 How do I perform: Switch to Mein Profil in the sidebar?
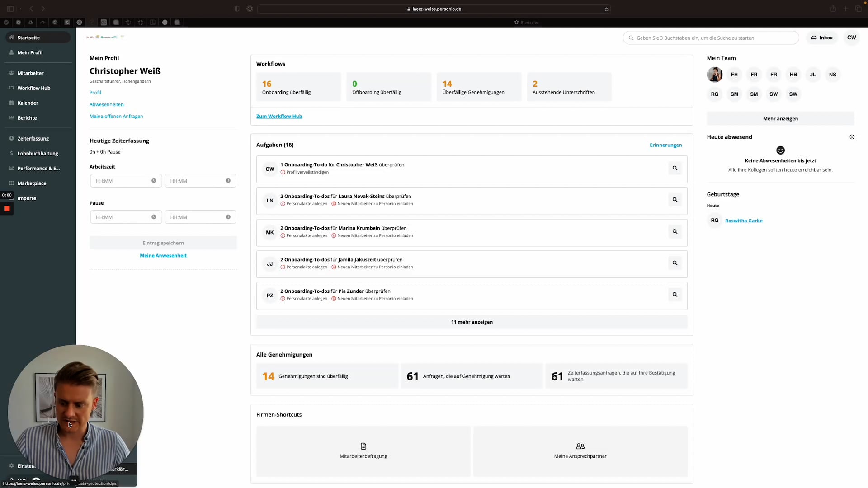(30, 52)
